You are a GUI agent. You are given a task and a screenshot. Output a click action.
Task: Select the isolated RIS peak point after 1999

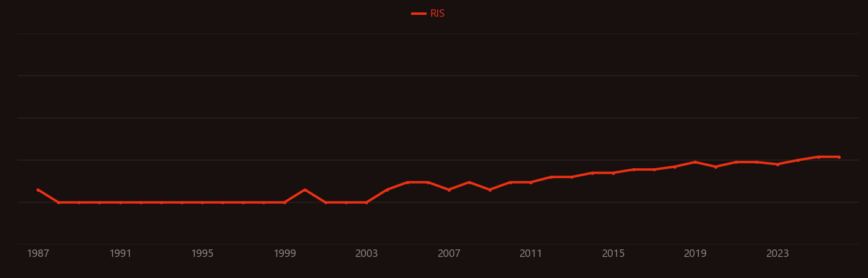305,190
